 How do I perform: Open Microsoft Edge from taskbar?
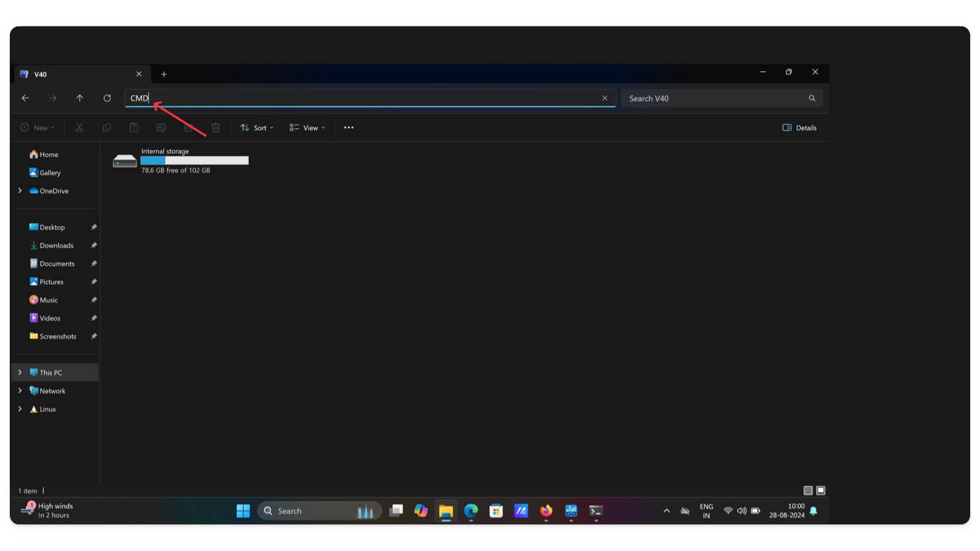471,511
